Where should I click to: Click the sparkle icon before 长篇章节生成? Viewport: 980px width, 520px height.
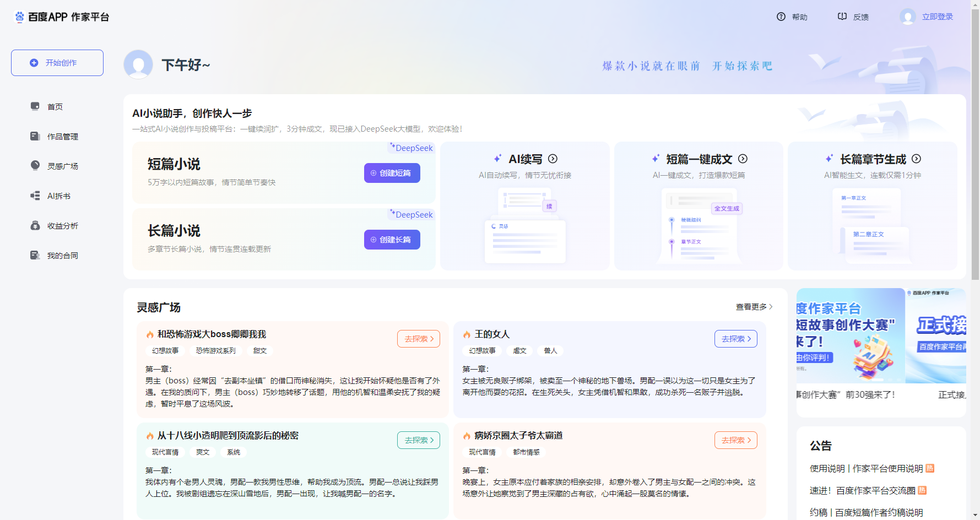(829, 159)
